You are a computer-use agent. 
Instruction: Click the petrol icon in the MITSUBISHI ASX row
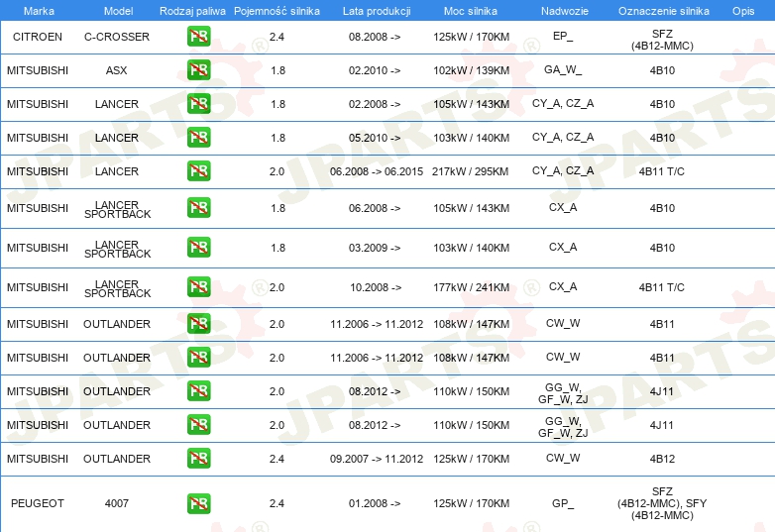pyautogui.click(x=198, y=70)
